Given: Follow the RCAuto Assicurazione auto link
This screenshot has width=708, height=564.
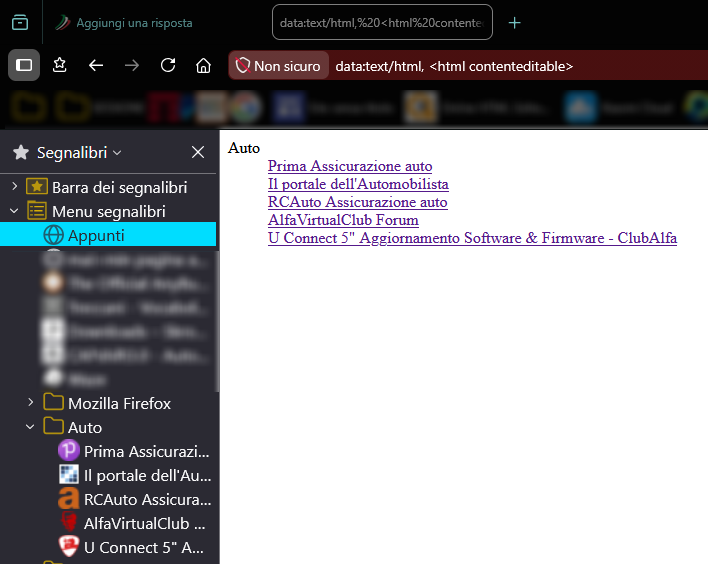Looking at the screenshot, I should click(358, 202).
